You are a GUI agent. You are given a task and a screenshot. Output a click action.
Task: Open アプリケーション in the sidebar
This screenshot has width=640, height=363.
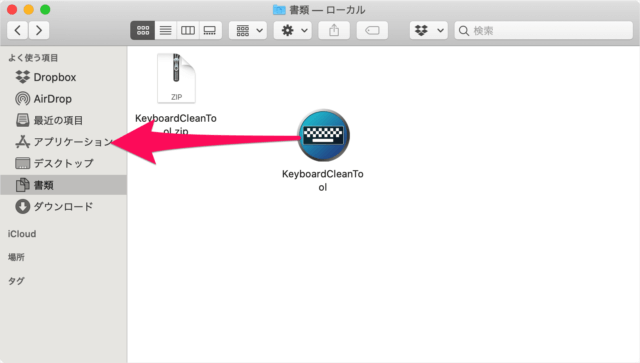pos(64,142)
